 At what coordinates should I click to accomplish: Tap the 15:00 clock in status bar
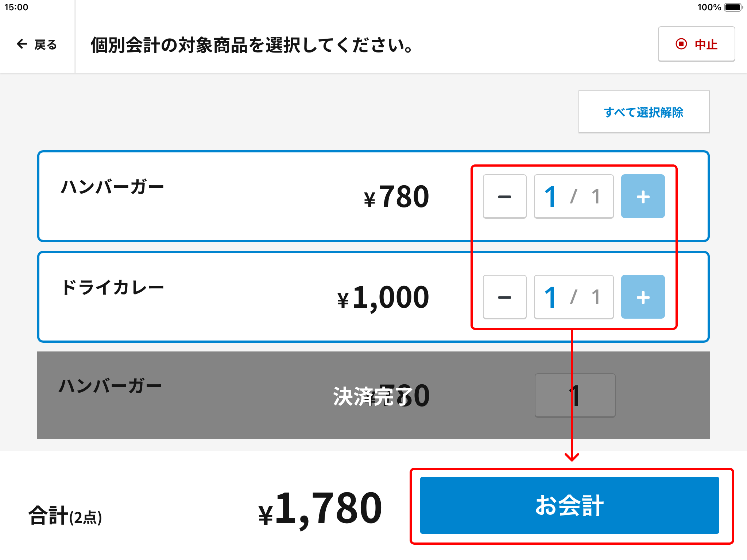click(x=16, y=7)
